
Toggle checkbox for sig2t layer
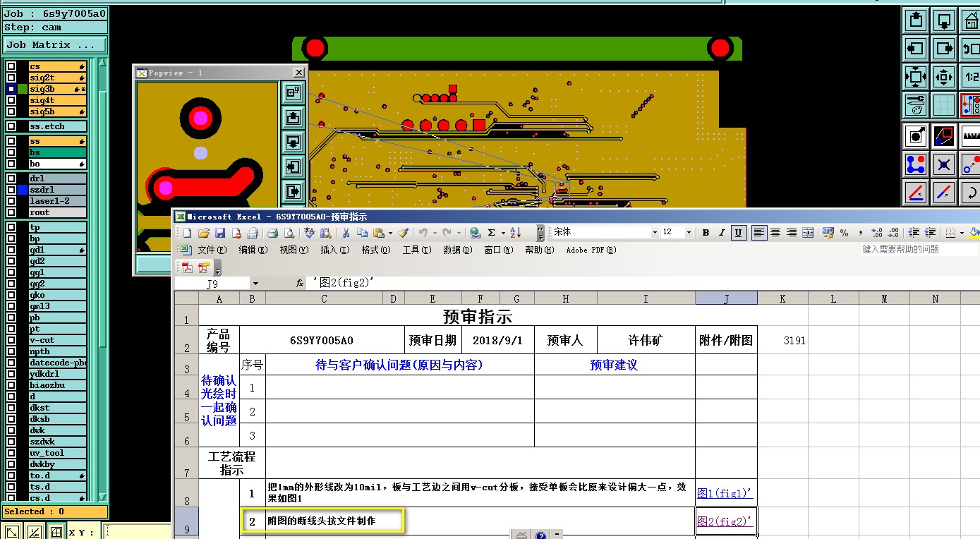(11, 78)
